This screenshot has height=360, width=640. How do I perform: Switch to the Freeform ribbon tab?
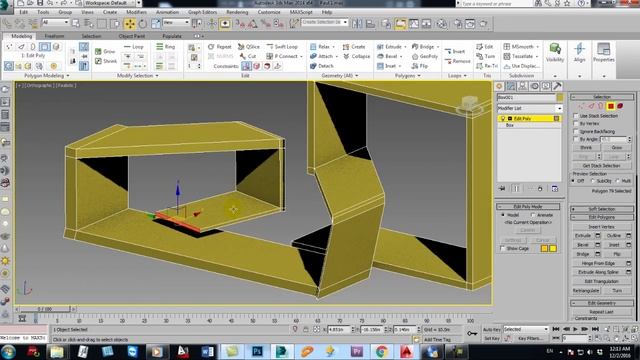tap(54, 36)
